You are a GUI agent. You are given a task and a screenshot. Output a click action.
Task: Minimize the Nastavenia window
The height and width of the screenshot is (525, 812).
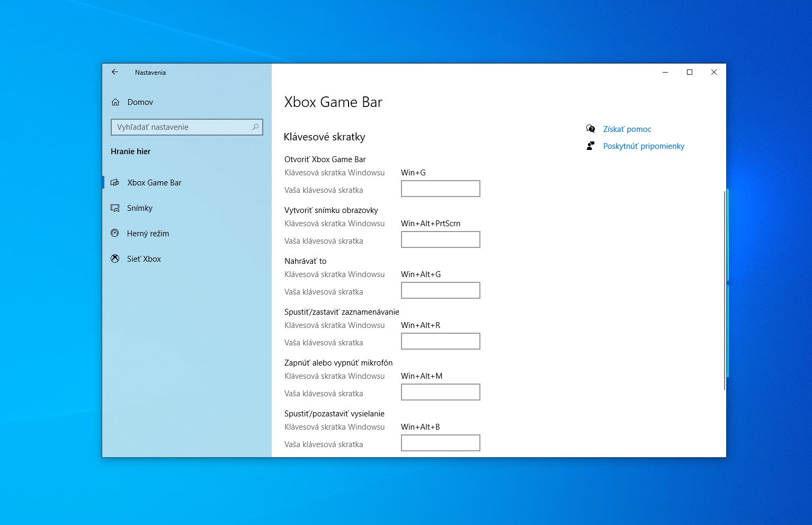[x=665, y=73]
